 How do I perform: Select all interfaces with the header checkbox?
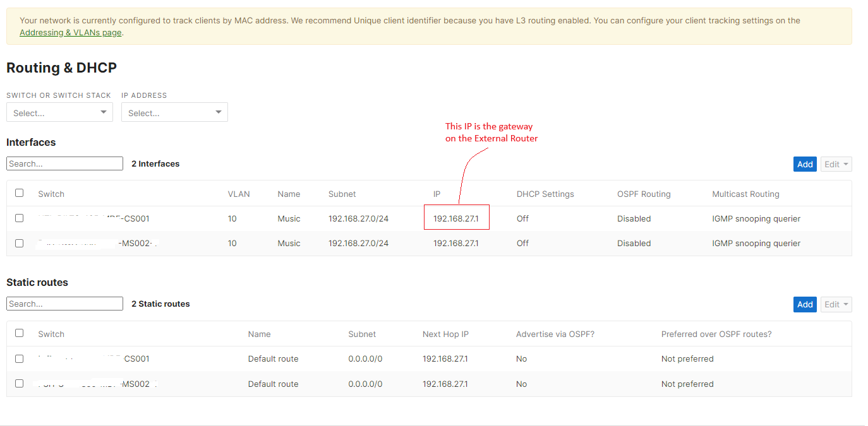19,192
